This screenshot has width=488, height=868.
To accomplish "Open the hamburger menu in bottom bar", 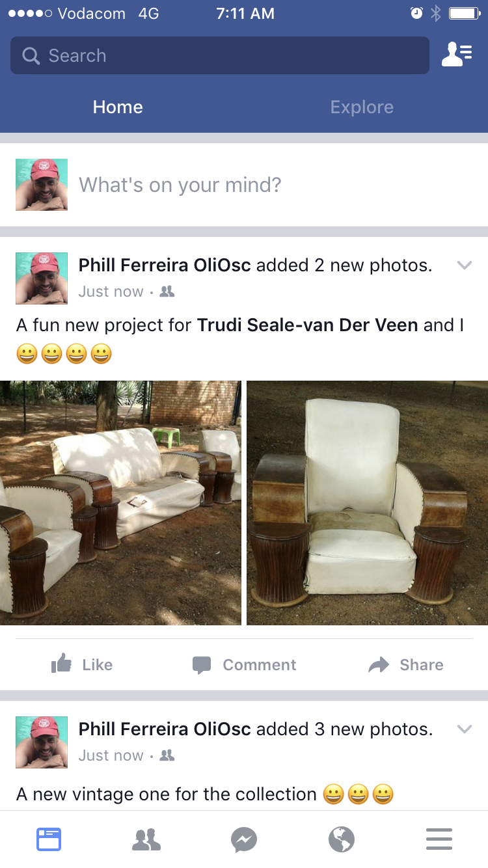I will [439, 839].
